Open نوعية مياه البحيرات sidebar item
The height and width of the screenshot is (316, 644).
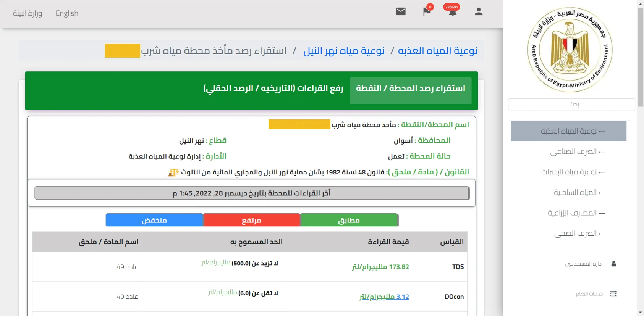pyautogui.click(x=573, y=172)
